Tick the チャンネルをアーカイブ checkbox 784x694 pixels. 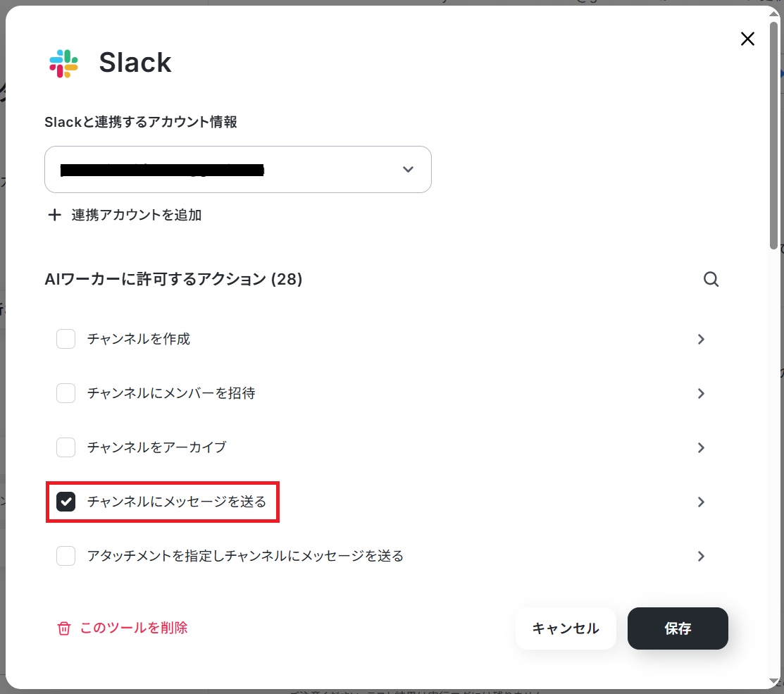66,447
